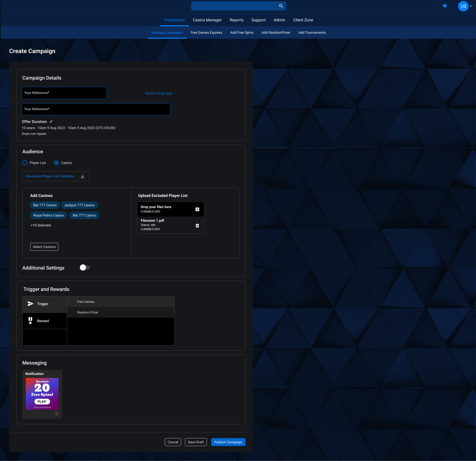This screenshot has height=461, width=476.
Task: Select the Player List radio button
Action: click(x=25, y=163)
